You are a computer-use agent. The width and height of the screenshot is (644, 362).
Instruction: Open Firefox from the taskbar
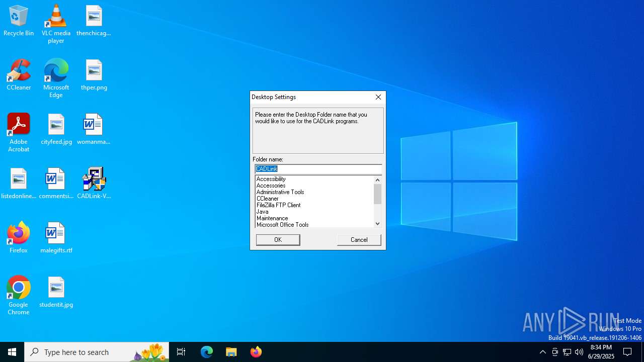click(x=256, y=352)
